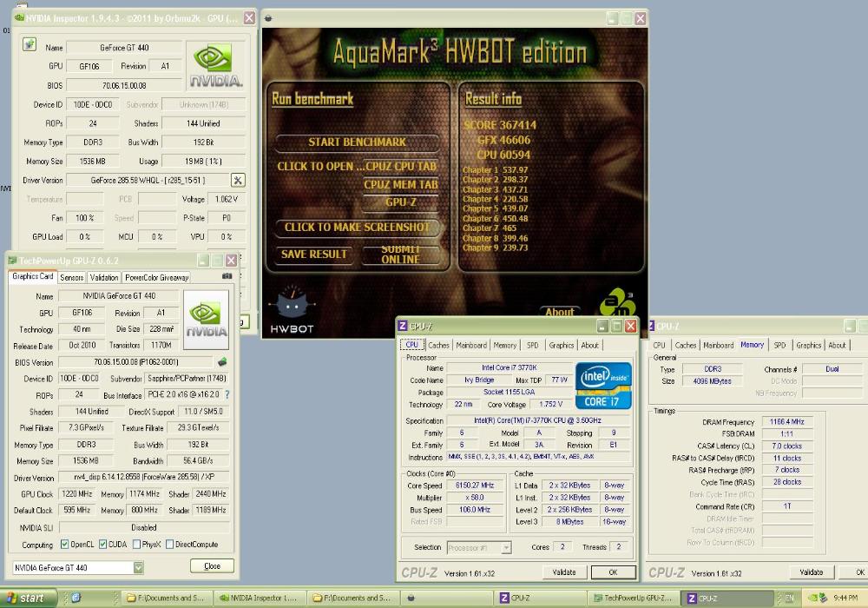This screenshot has width=868, height=608.
Task: Click Validate in the front CPU-Z window
Action: point(564,572)
